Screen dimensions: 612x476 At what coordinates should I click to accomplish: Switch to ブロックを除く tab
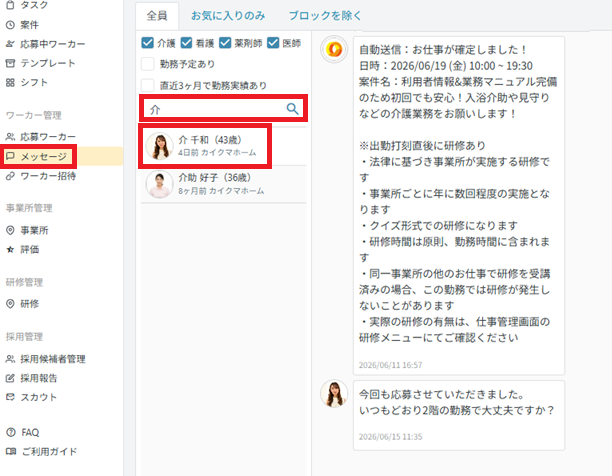pyautogui.click(x=325, y=16)
